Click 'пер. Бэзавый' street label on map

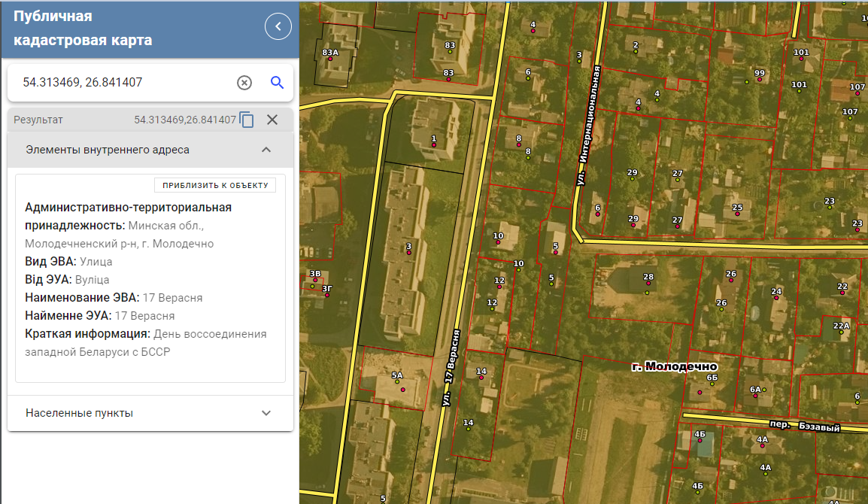pos(805,425)
